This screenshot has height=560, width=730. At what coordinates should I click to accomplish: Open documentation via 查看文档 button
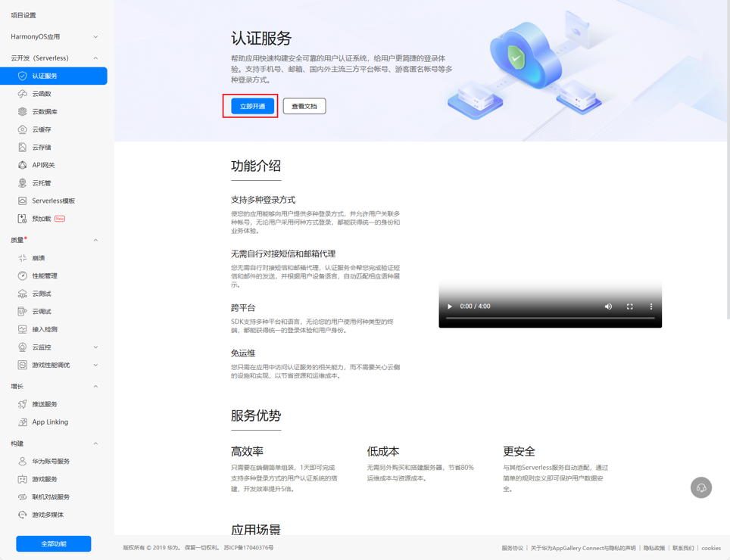point(303,106)
